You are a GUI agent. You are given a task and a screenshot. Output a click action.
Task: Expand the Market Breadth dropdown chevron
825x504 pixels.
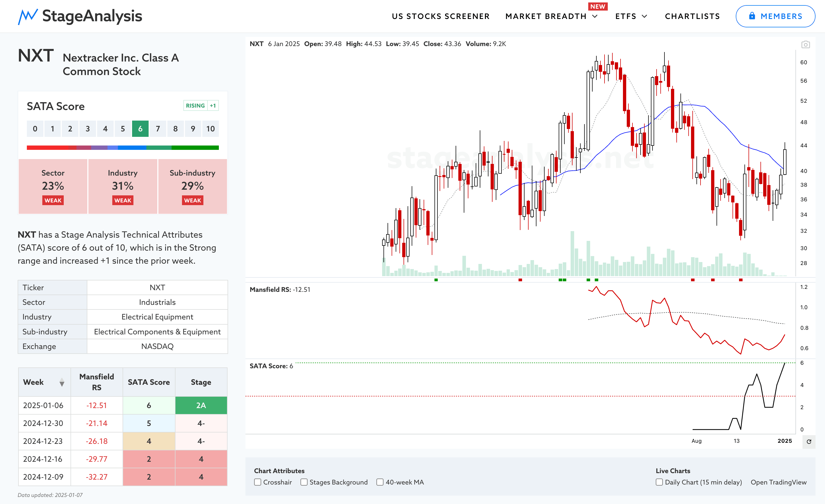click(x=595, y=16)
